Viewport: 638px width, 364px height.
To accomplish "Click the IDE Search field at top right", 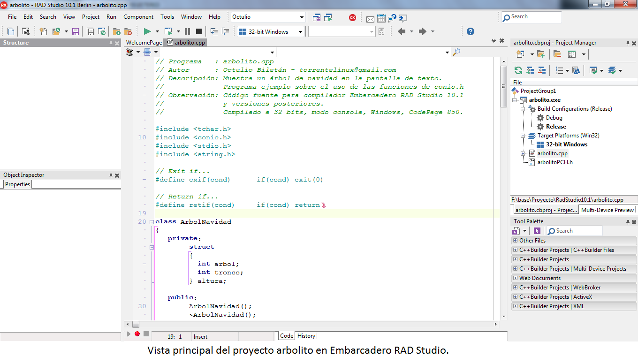I will (x=532, y=17).
